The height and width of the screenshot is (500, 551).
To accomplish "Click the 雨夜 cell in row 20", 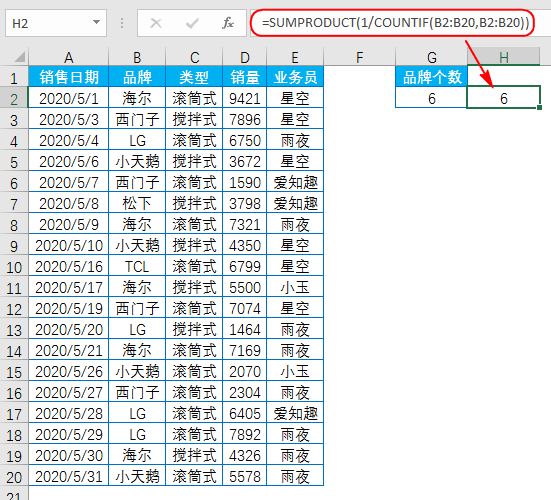I will tap(295, 476).
